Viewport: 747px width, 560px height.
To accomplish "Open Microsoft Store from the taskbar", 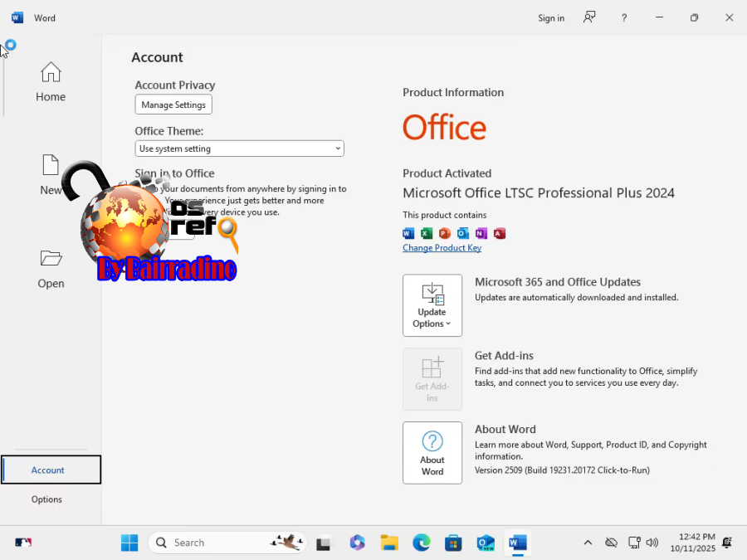I will 453,543.
